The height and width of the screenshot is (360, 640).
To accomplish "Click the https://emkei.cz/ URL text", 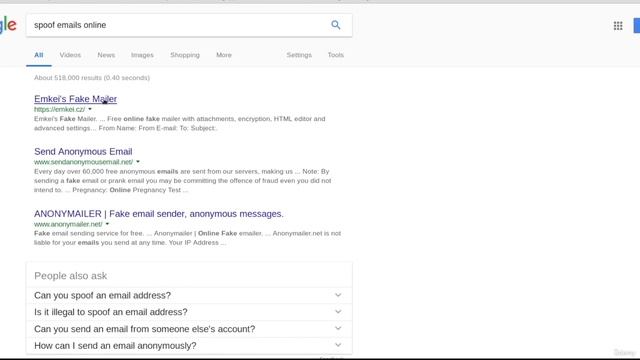I will click(60, 109).
